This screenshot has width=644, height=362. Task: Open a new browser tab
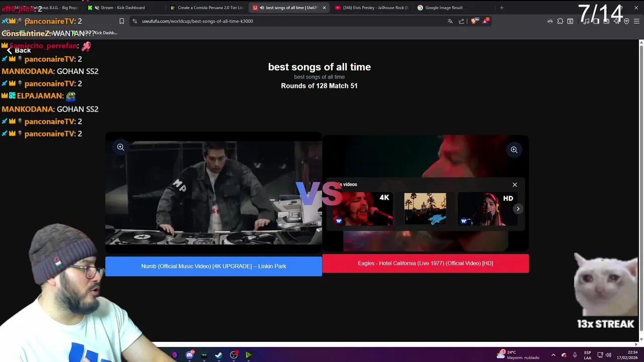coord(502,8)
